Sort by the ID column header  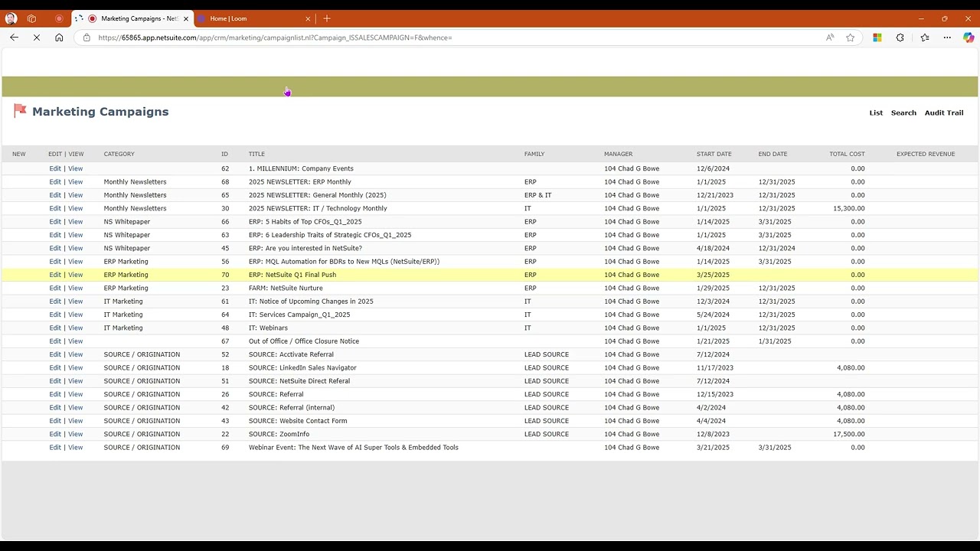[x=224, y=154]
